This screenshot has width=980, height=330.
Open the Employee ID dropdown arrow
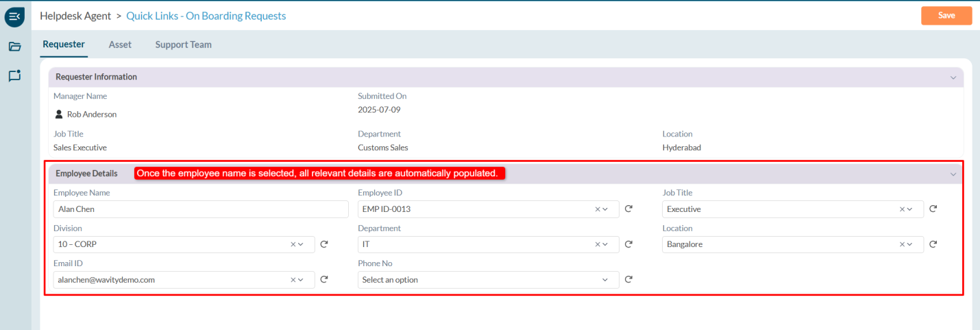click(x=605, y=209)
